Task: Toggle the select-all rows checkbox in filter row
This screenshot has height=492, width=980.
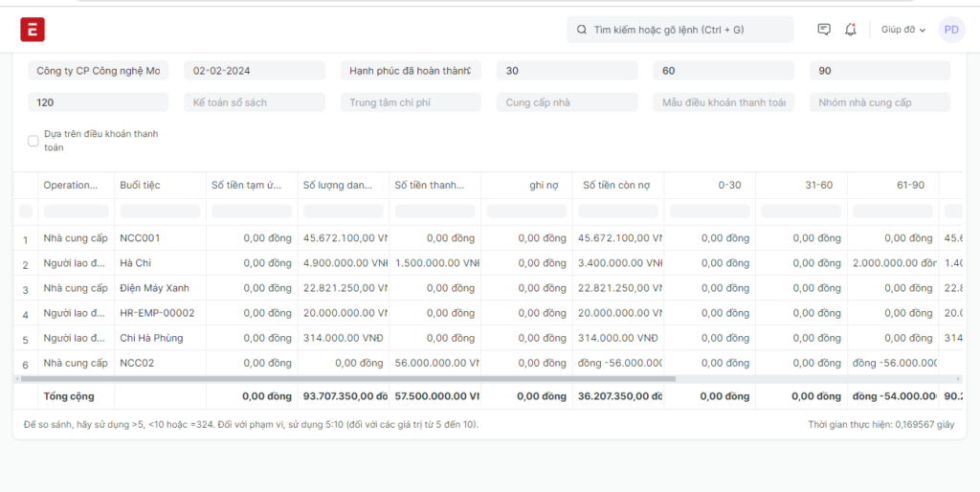Action: 26,211
